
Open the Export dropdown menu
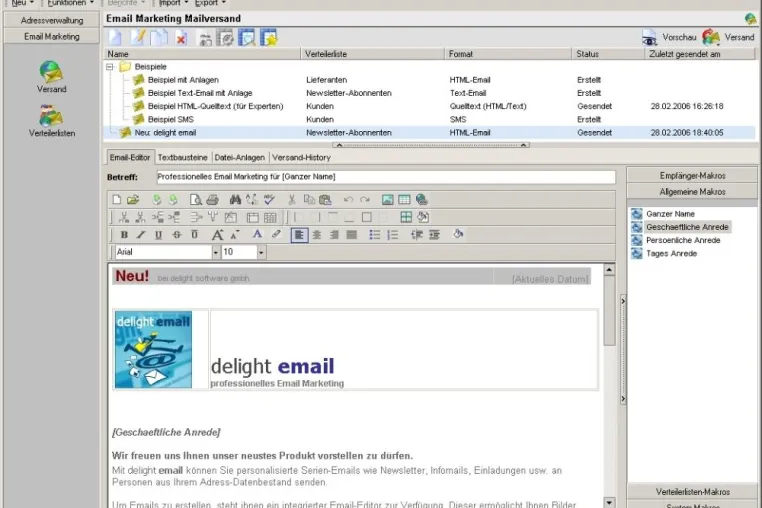(x=210, y=3)
